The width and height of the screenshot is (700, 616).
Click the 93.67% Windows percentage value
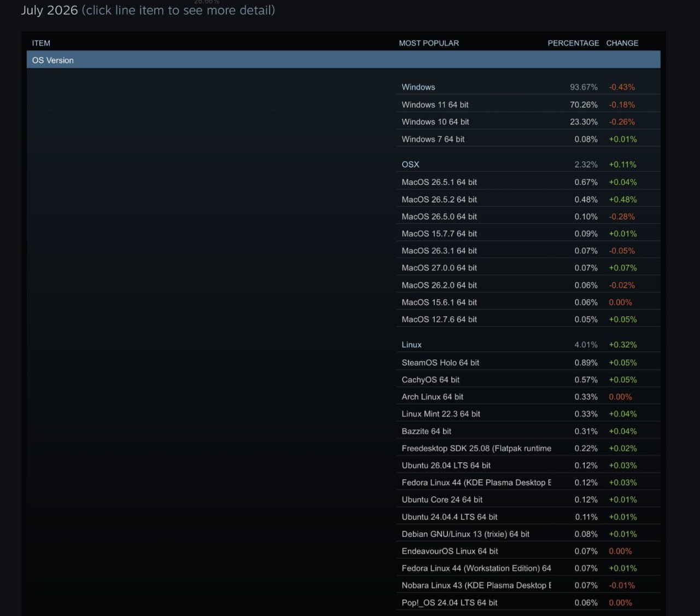point(584,87)
